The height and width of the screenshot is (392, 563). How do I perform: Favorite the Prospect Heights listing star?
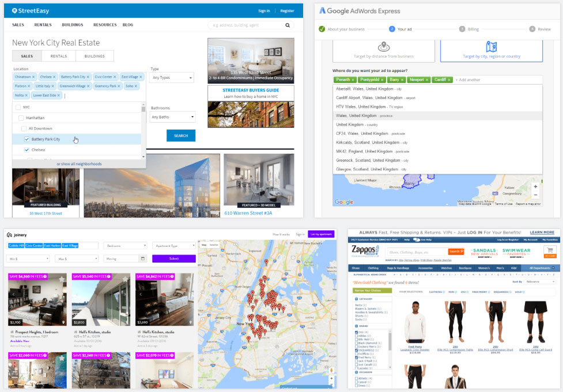62,279
